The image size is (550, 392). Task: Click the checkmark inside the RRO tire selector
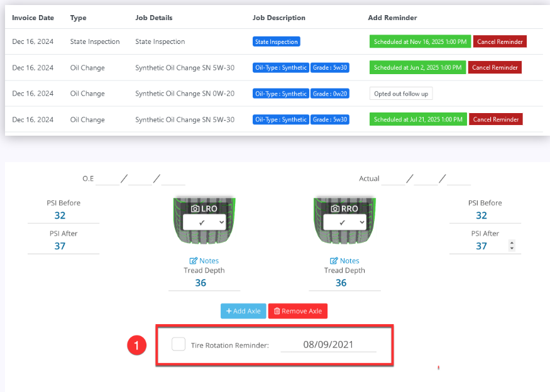coord(341,223)
